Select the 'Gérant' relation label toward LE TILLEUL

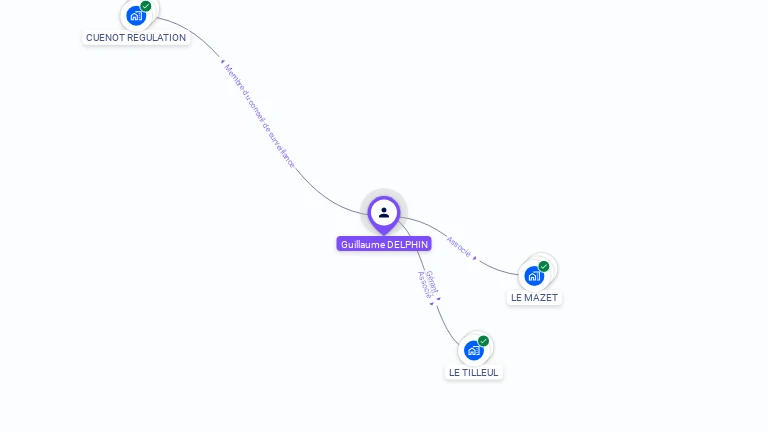pos(432,283)
